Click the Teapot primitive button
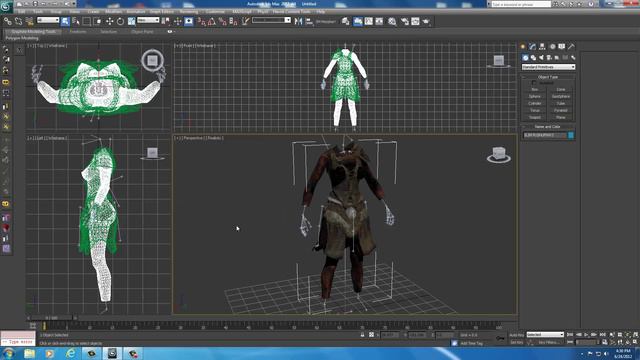Viewport: 640px width, 360px height. coord(535,117)
